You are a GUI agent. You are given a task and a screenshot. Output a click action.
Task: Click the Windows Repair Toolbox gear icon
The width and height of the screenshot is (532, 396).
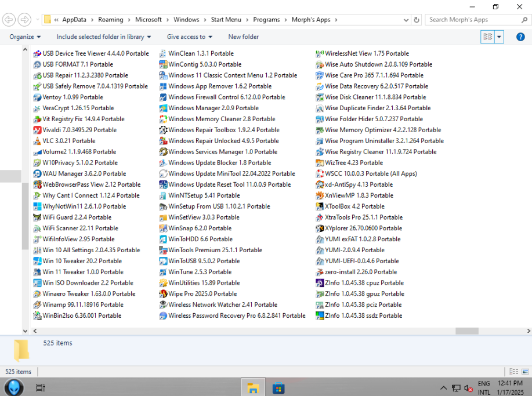pyautogui.click(x=163, y=130)
